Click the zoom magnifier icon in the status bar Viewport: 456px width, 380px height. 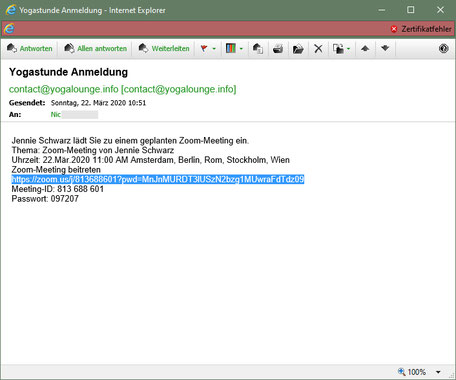[x=401, y=371]
